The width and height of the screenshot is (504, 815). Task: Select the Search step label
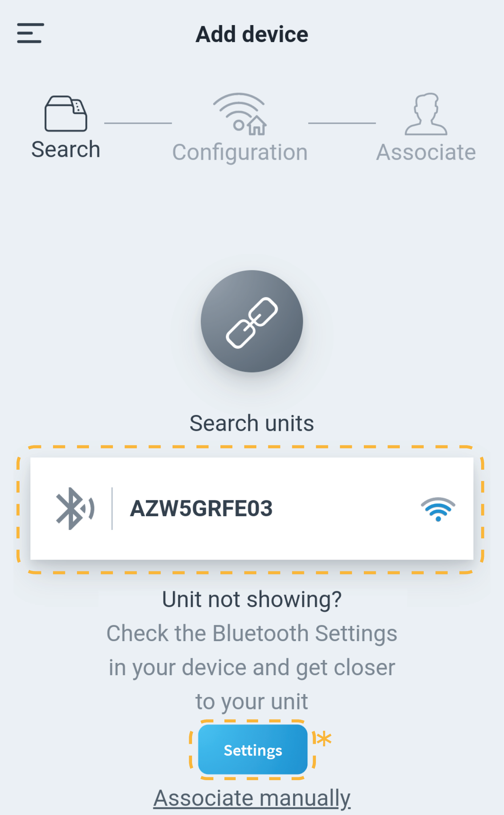[x=66, y=149]
